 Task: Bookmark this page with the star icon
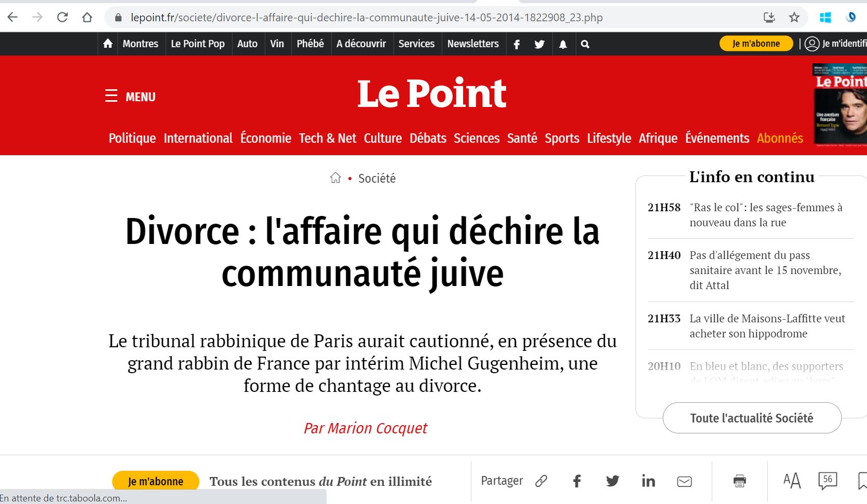794,18
